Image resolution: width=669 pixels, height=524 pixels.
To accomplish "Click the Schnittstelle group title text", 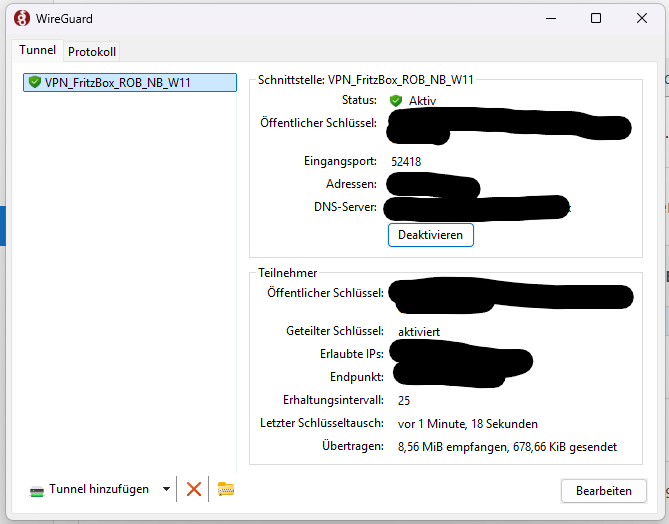I will tap(366, 80).
